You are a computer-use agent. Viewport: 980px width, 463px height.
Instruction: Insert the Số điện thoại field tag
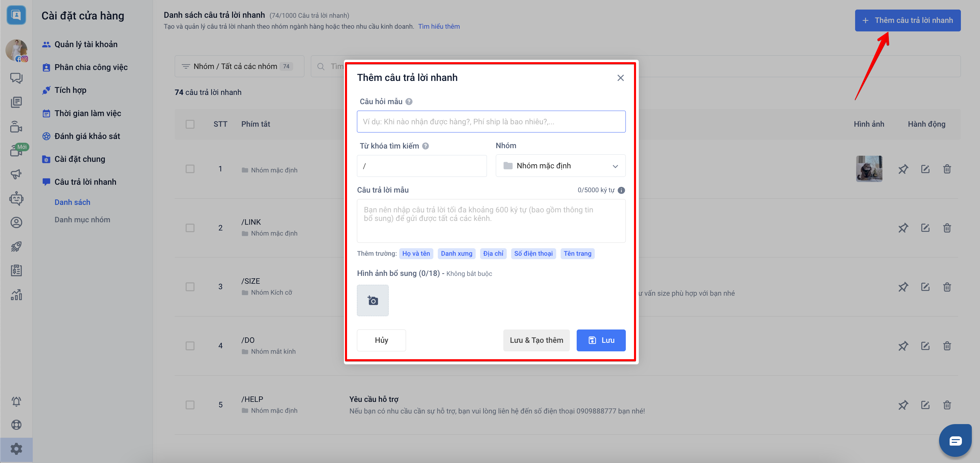pos(533,254)
